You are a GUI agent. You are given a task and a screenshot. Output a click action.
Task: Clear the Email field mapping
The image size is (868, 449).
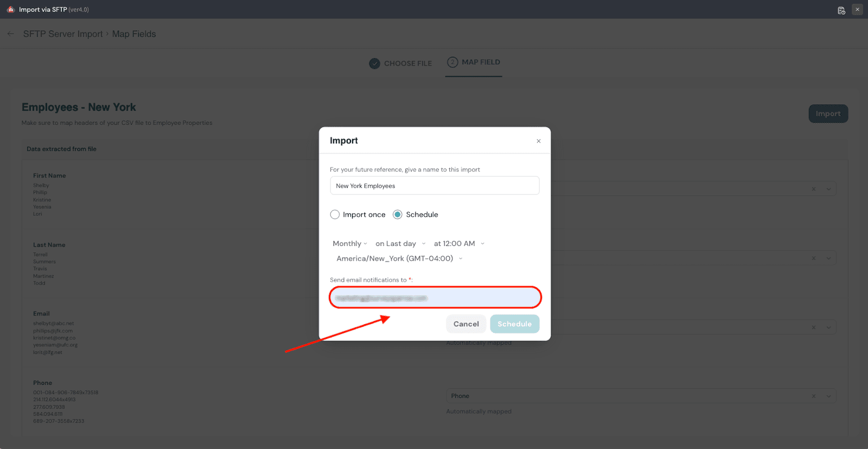pyautogui.click(x=813, y=327)
